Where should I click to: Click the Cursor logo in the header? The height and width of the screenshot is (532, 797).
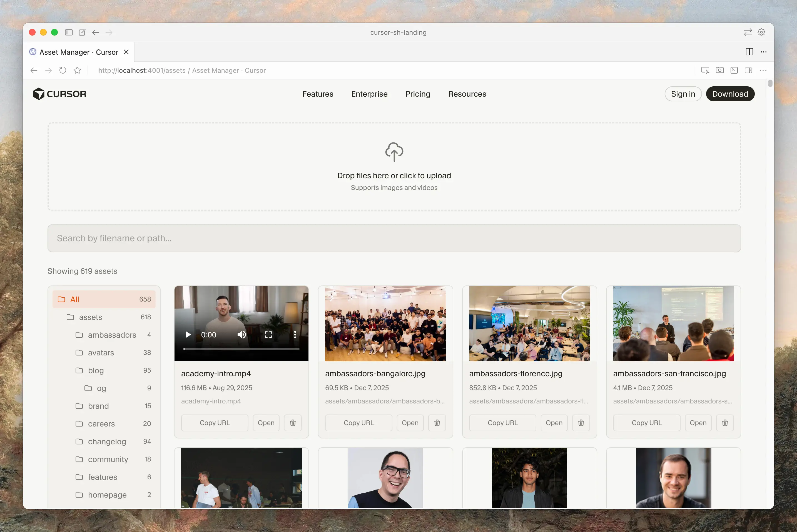(60, 94)
